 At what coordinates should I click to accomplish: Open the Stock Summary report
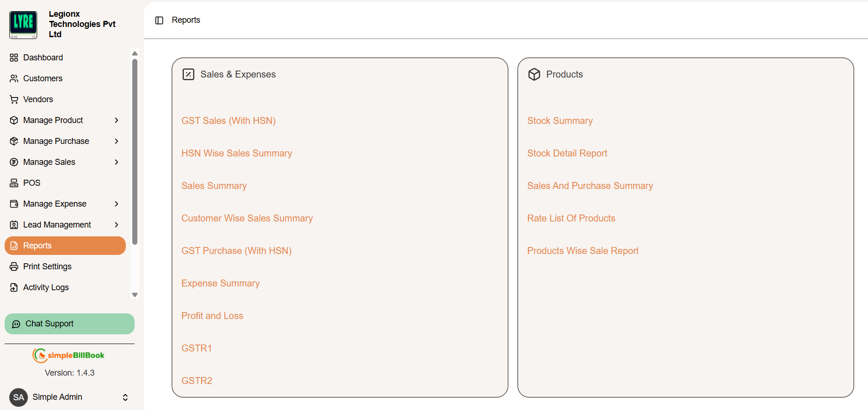point(560,121)
